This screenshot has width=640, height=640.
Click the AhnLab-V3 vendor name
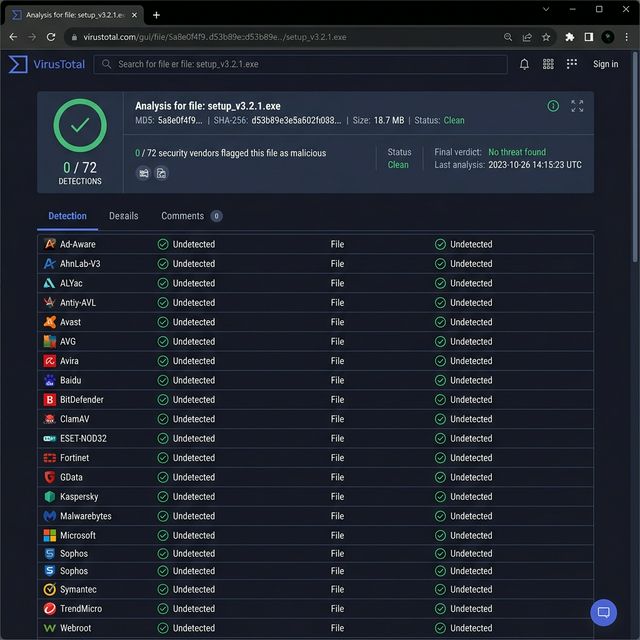point(80,264)
